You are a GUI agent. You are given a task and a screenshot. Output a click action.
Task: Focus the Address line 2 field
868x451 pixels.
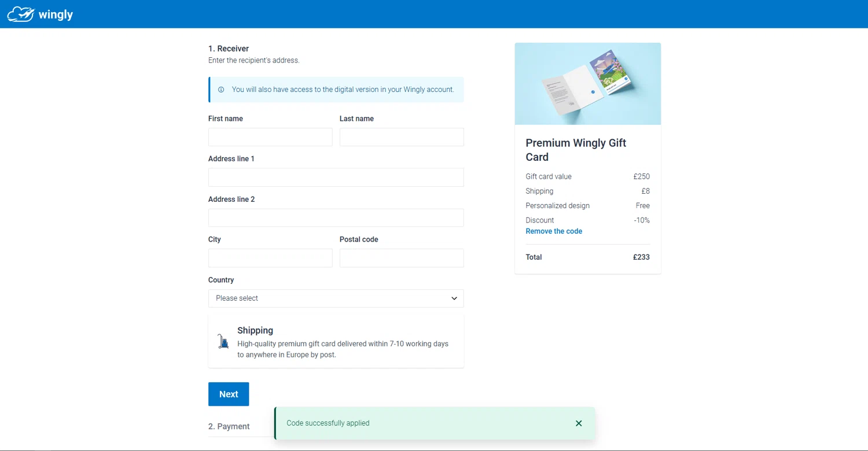coord(336,218)
